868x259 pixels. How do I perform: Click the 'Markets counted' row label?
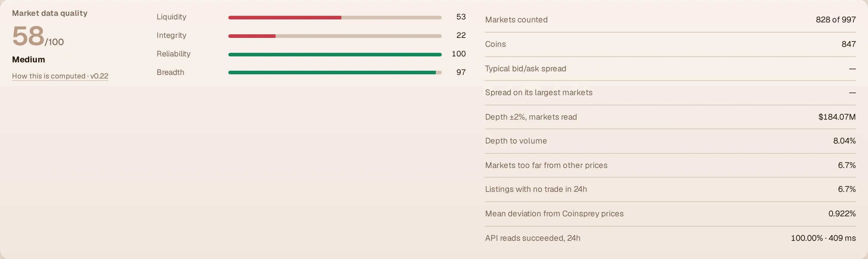516,20
